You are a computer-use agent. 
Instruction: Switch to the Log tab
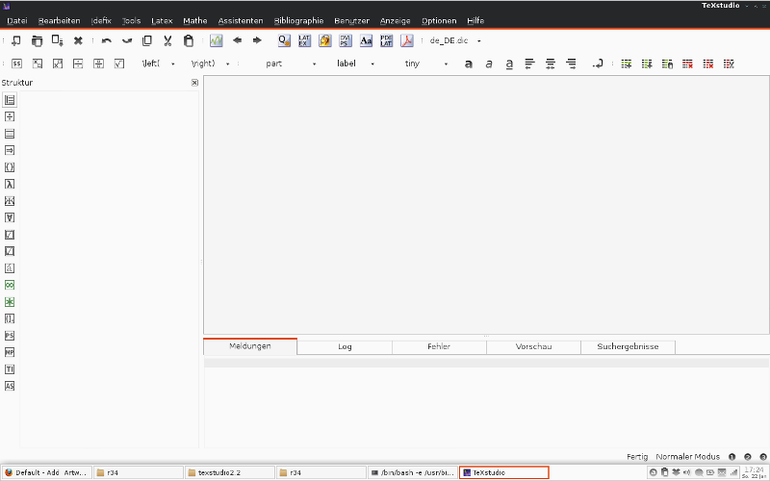click(x=345, y=347)
